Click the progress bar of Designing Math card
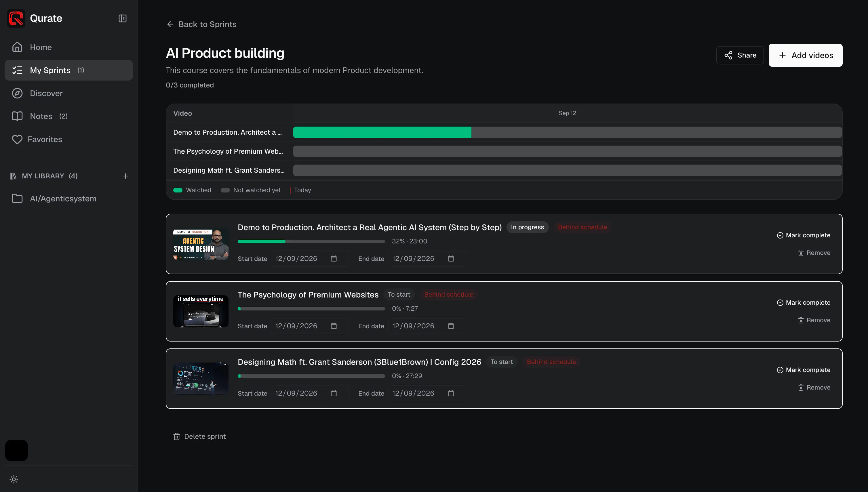868x492 pixels. (311, 376)
